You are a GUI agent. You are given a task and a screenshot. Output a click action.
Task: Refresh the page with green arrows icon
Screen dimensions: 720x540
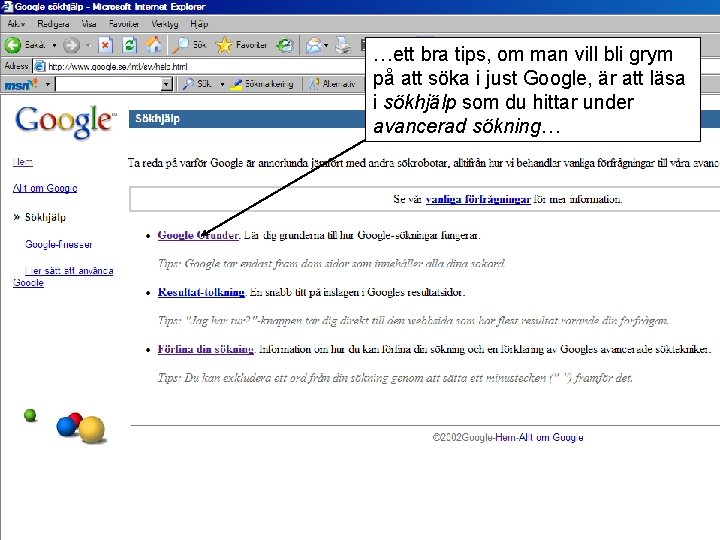(x=129, y=45)
